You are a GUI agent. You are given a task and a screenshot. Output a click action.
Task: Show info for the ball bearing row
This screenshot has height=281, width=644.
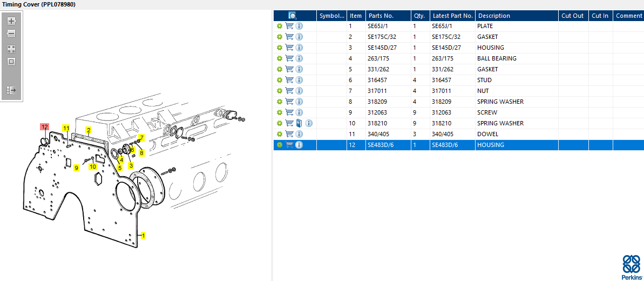[299, 58]
